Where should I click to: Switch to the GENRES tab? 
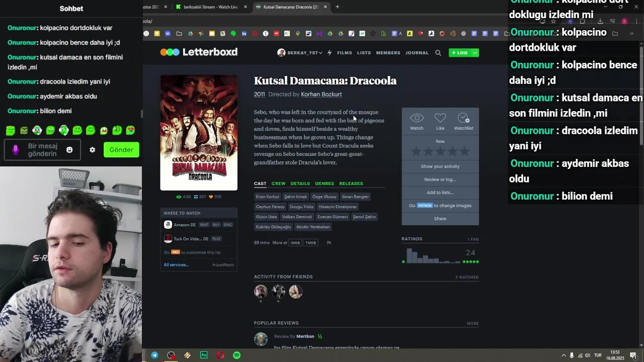(x=325, y=184)
